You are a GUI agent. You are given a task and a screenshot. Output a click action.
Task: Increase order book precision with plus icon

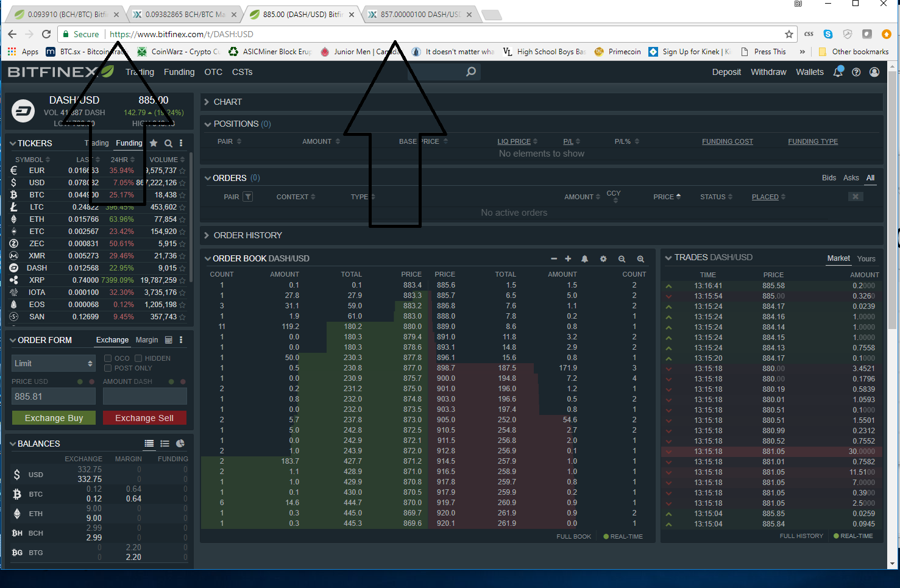coord(568,259)
